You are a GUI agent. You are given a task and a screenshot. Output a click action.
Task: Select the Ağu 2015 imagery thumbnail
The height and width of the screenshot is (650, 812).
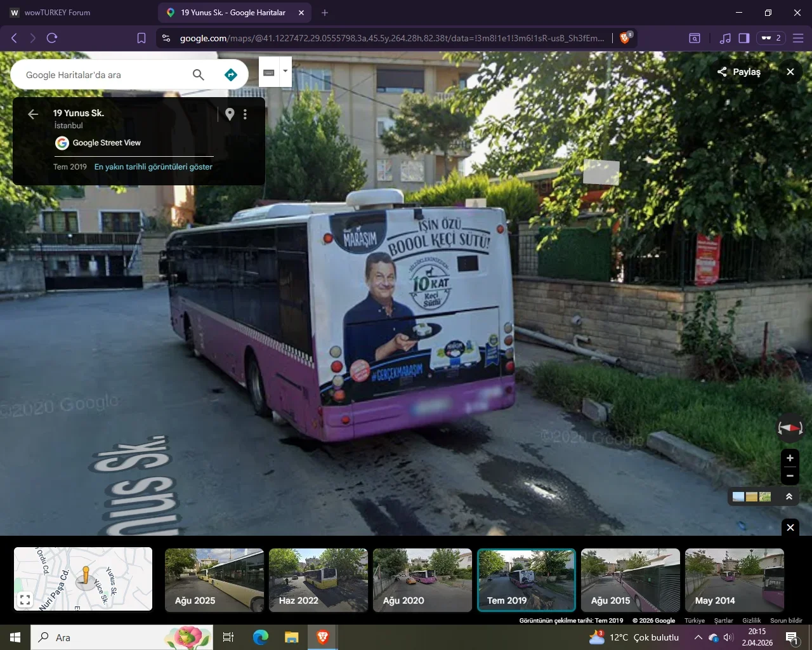630,580
